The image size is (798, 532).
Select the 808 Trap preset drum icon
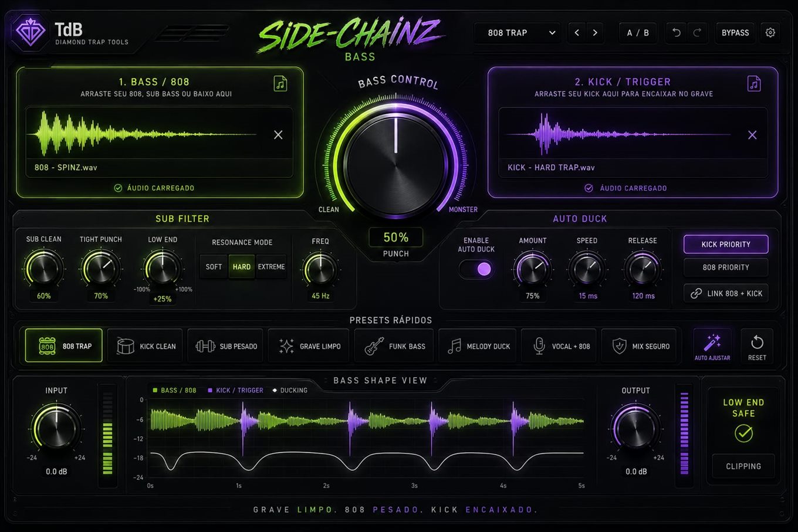click(x=47, y=346)
